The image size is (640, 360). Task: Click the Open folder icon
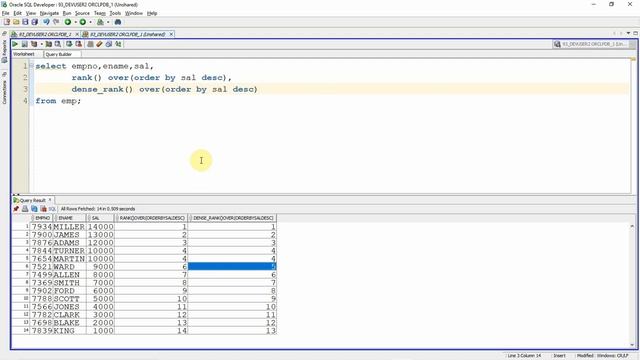click(16, 22)
